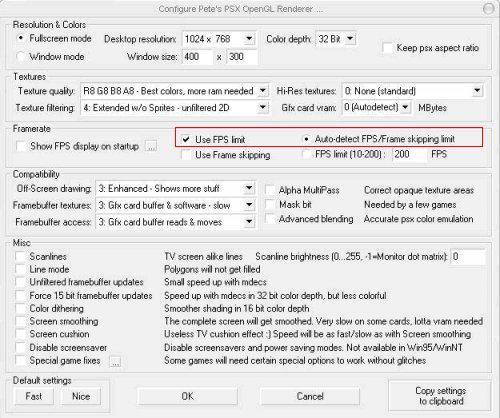This screenshot has height=418, width=500.
Task: Click Copy settings to clipboard button
Action: coord(441,396)
